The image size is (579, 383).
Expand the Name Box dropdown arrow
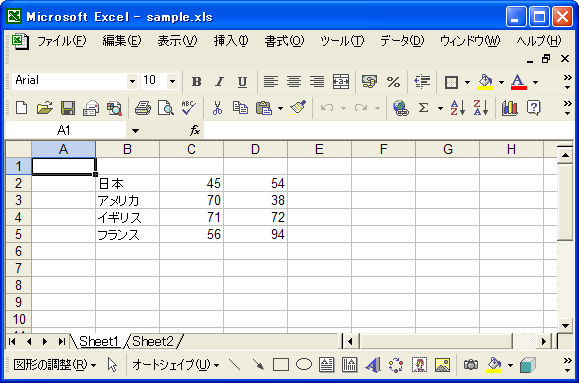coord(136,130)
